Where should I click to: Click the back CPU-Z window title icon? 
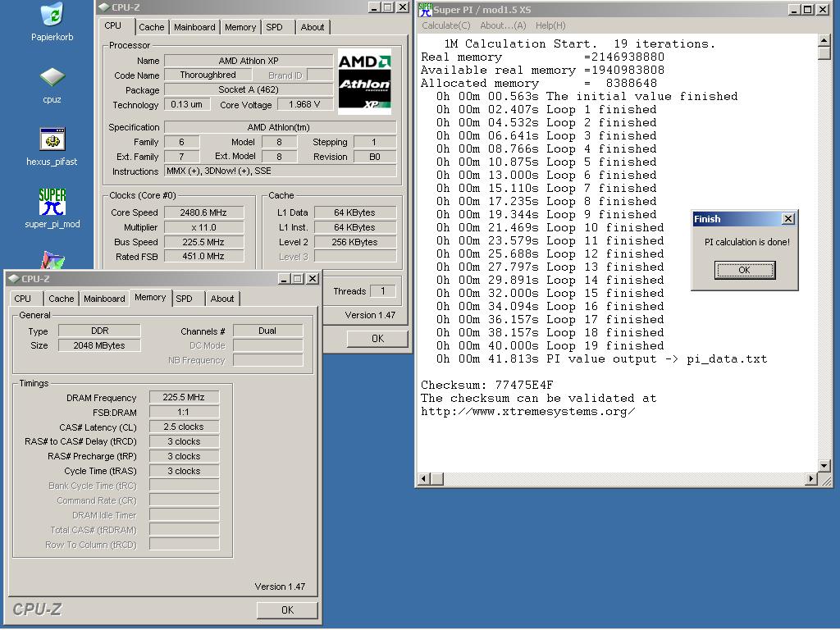103,7
